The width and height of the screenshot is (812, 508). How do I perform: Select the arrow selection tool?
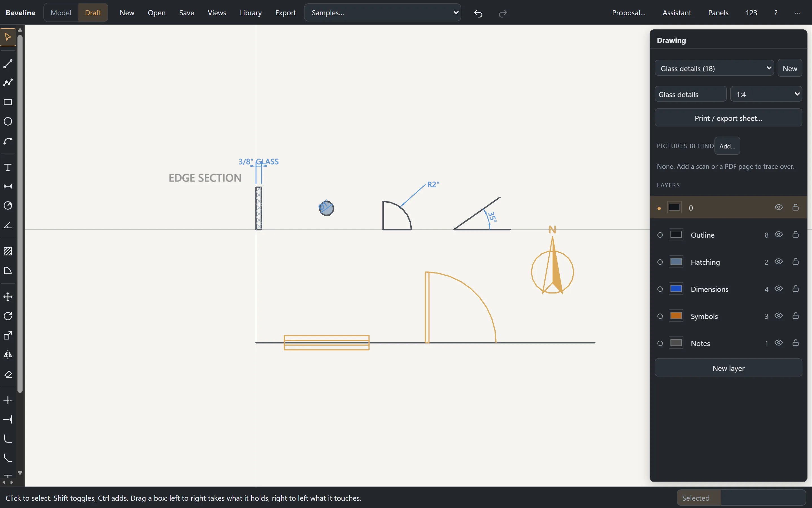click(8, 37)
